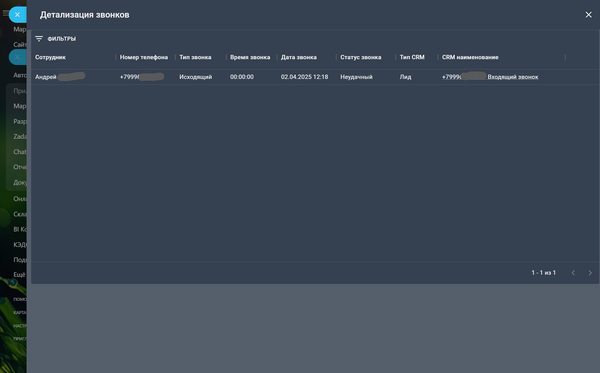This screenshot has width=600, height=373.
Task: Click the Исходящий call type cell
Action: pos(196,77)
